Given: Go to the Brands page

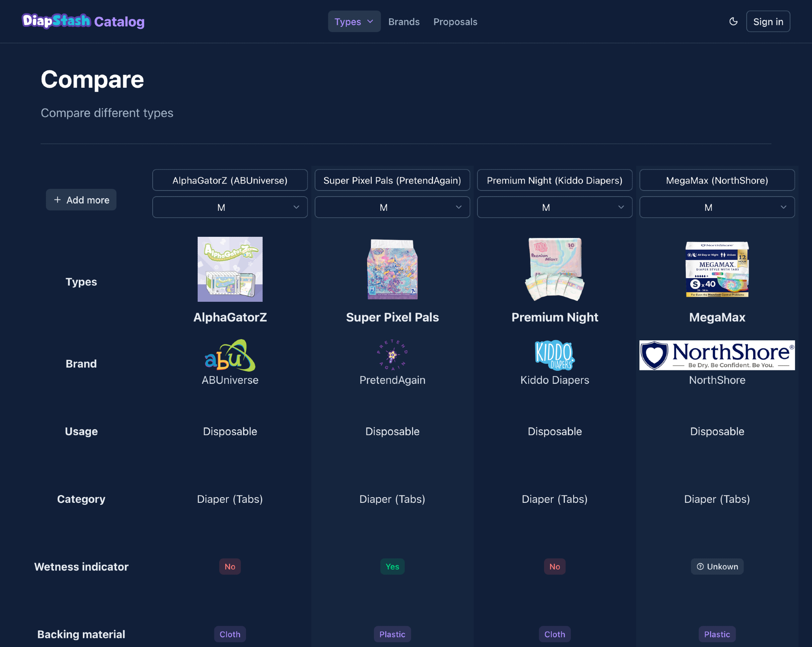Looking at the screenshot, I should pos(404,22).
